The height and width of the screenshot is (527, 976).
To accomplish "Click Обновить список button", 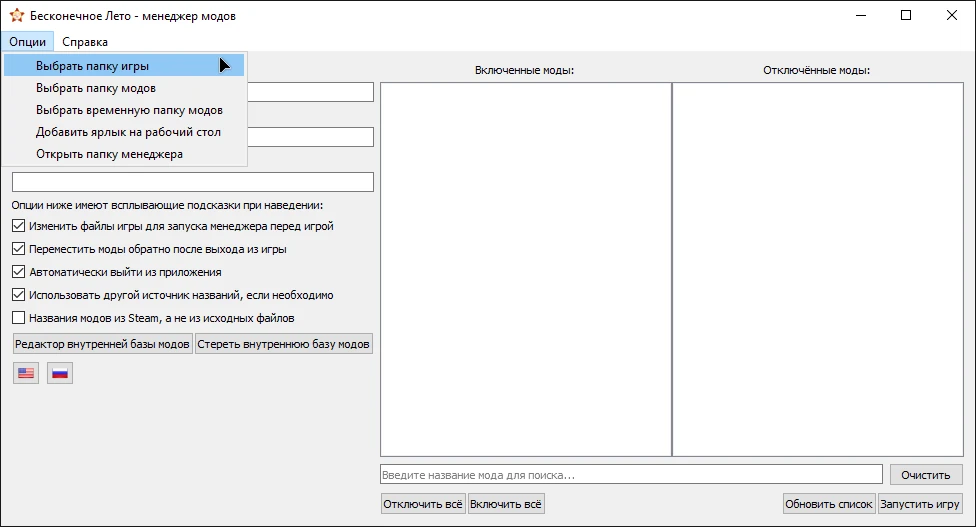I will 828,504.
